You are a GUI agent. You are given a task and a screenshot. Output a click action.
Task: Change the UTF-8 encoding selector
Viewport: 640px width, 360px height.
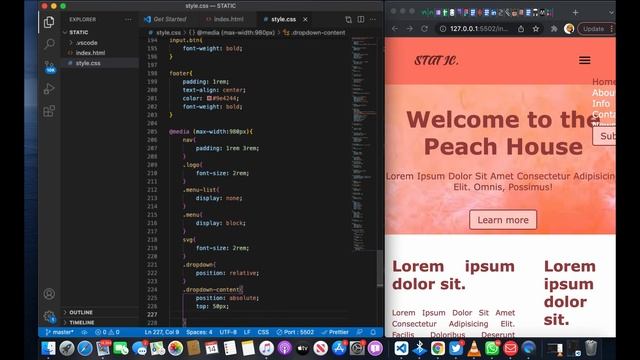pos(228,332)
